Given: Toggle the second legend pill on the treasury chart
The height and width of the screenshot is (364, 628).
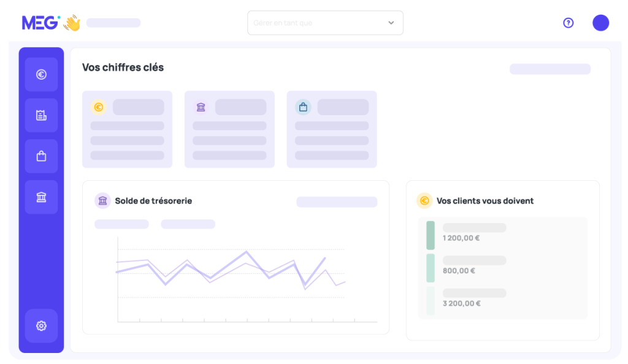Looking at the screenshot, I should coord(188,224).
